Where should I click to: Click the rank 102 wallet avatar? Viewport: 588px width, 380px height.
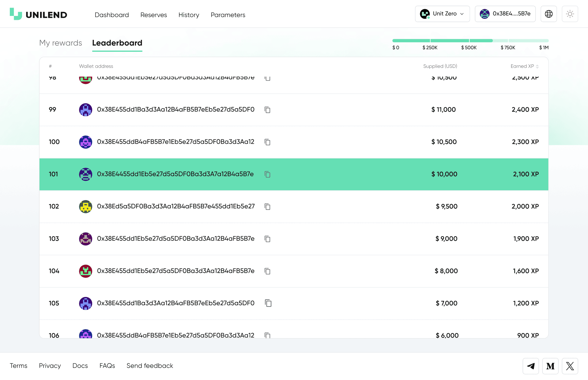click(85, 207)
